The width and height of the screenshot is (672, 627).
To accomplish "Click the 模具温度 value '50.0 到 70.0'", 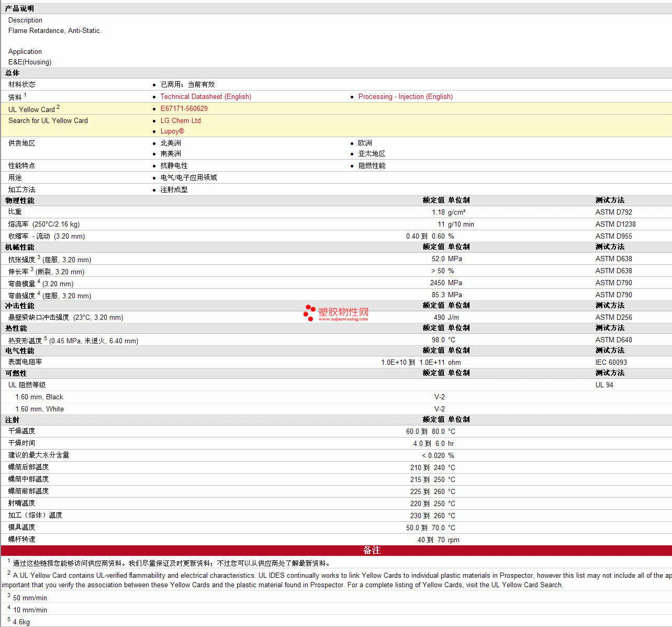I will click(x=425, y=528).
